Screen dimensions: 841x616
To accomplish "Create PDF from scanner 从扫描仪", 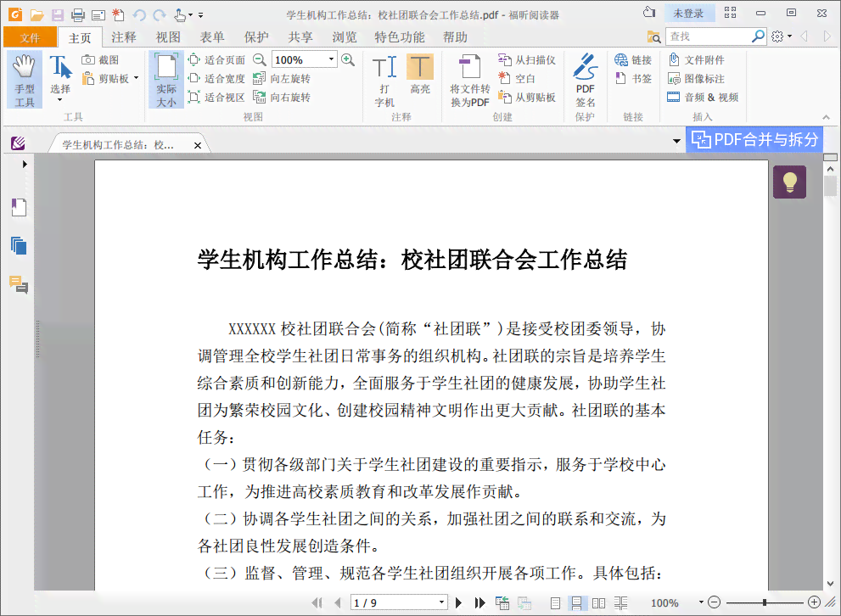I will (527, 60).
